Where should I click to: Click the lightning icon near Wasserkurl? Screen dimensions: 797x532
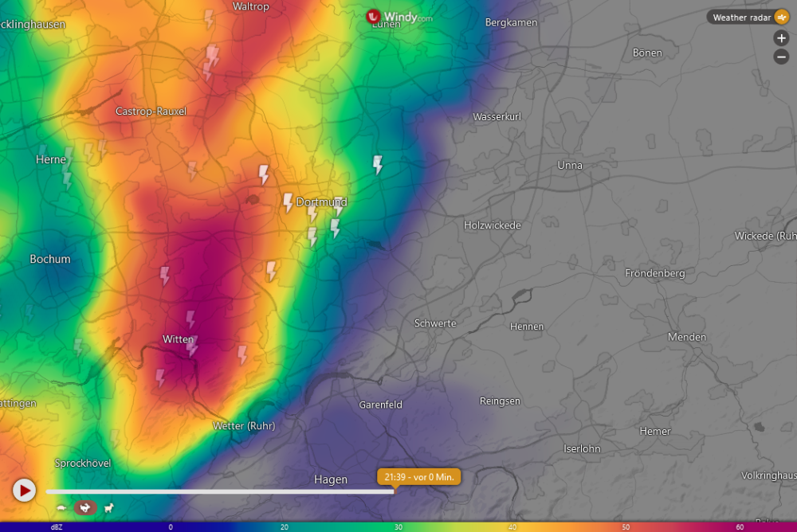(378, 165)
